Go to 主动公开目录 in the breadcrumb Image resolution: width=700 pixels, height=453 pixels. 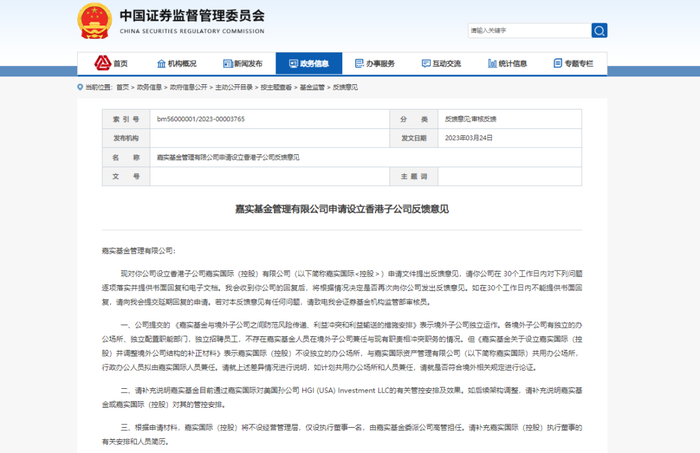tap(234, 87)
